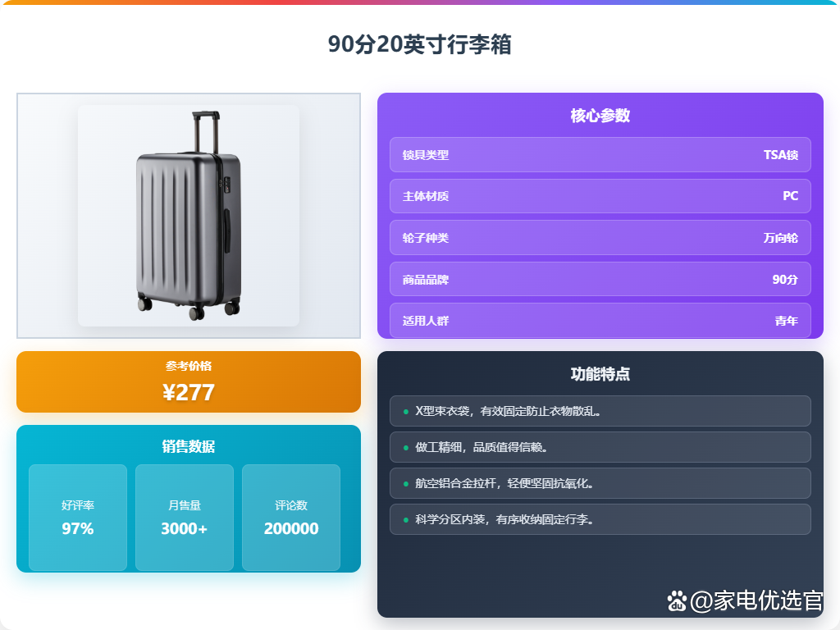
Task: Click the suitcase product image
Action: pos(189,216)
